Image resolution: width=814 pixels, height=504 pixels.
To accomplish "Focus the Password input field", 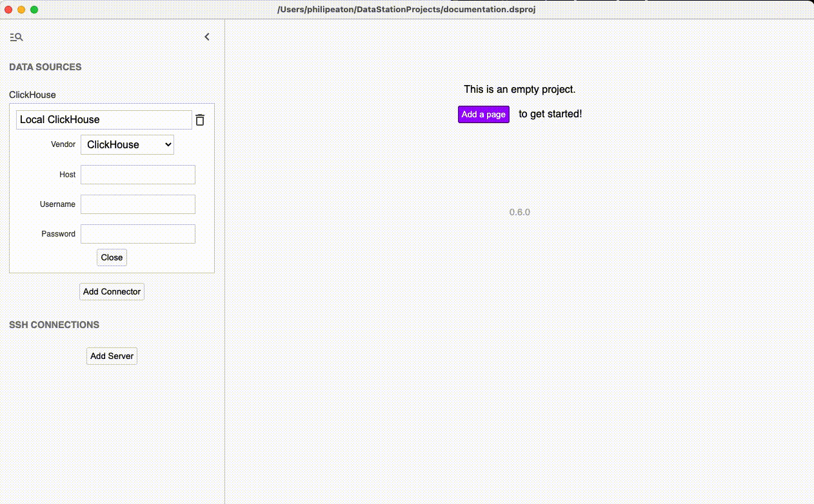I will click(138, 234).
